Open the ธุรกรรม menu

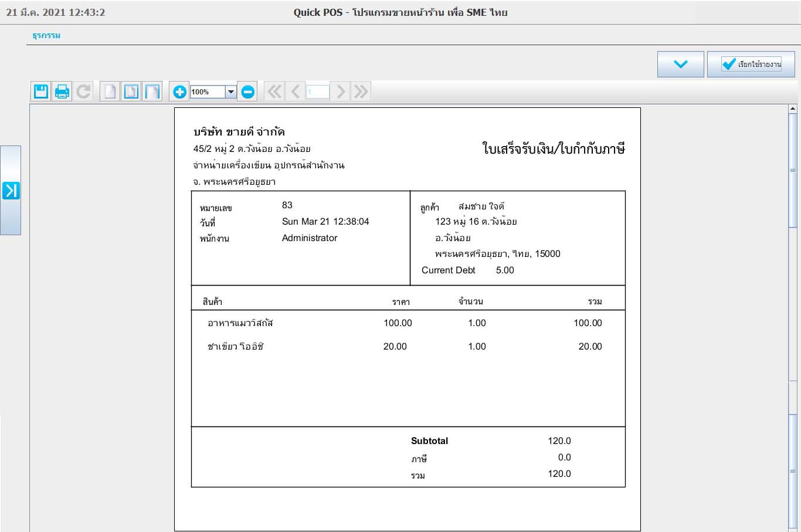46,35
